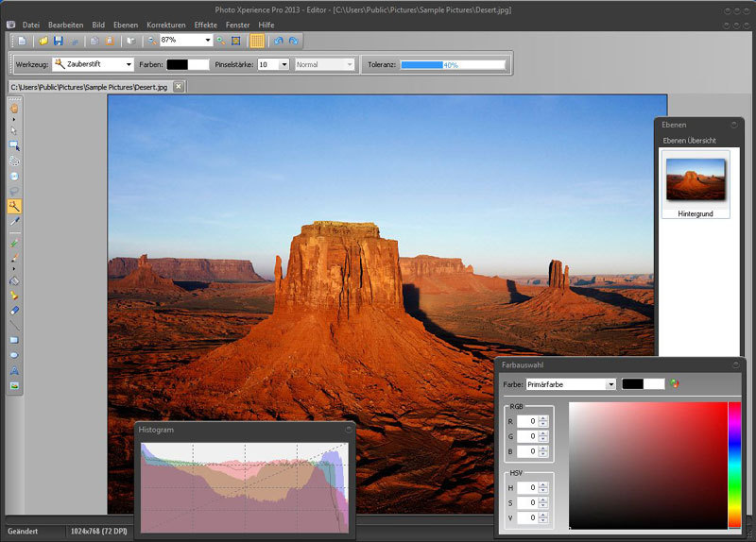Open the Pinselstärke dropdown
This screenshot has width=756, height=542.
284,64
